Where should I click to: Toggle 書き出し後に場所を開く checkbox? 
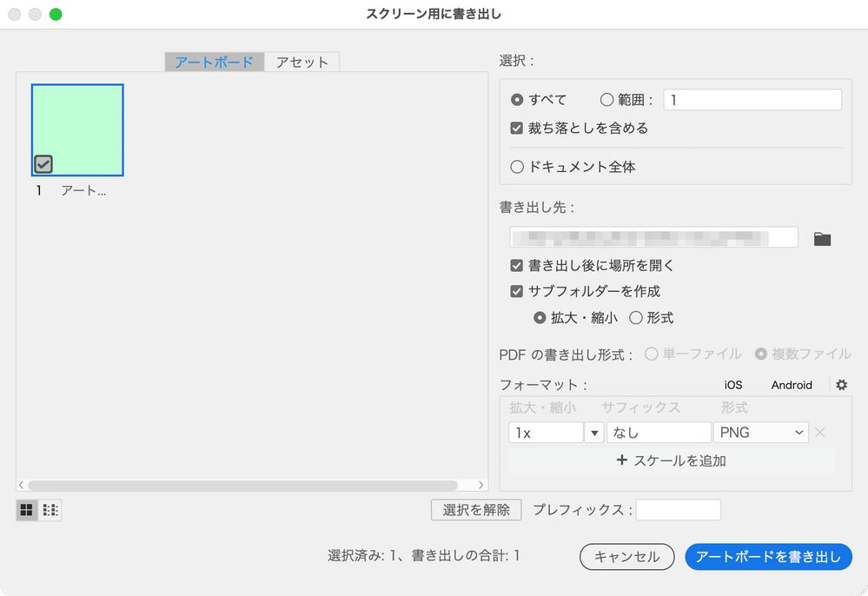(x=516, y=266)
